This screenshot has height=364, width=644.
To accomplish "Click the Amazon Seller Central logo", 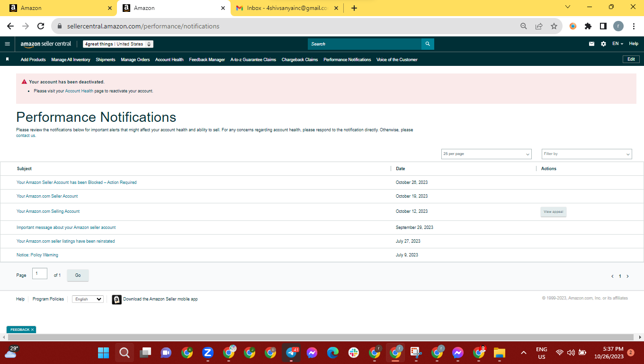I will (x=45, y=44).
